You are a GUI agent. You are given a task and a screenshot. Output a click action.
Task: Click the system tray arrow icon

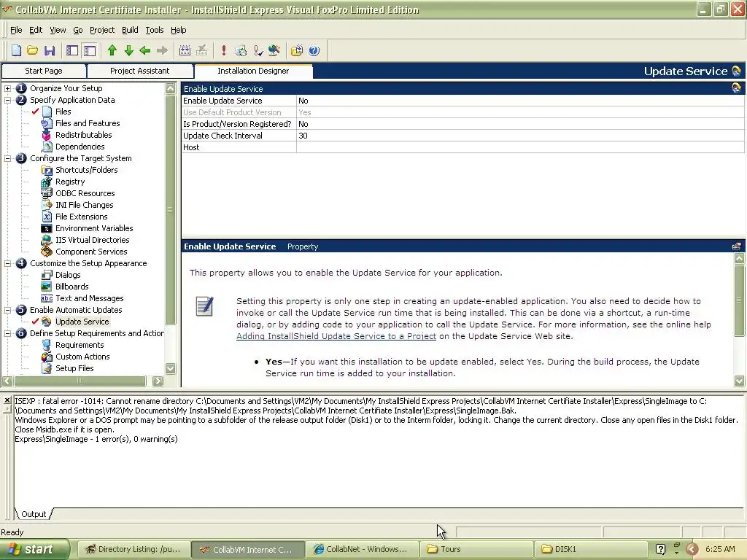[692, 549]
